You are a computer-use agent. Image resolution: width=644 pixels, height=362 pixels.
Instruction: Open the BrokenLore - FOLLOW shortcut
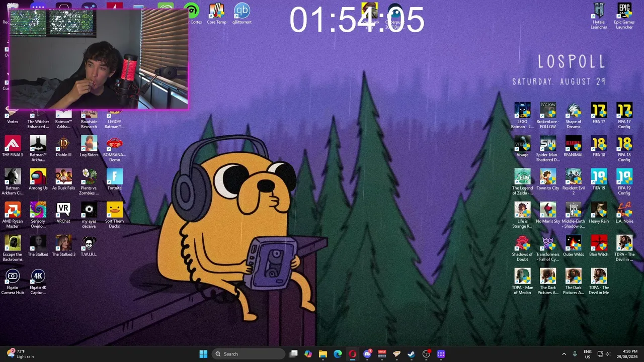[x=548, y=116]
